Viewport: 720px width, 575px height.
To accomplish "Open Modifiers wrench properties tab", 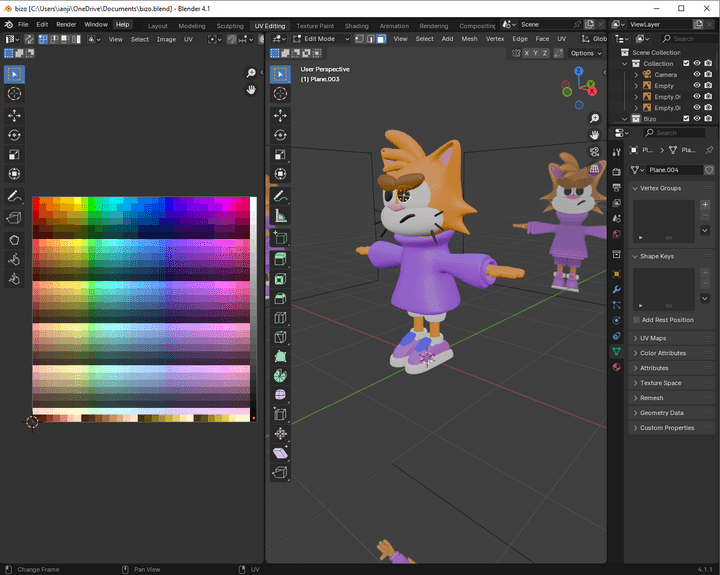I will coord(616,289).
